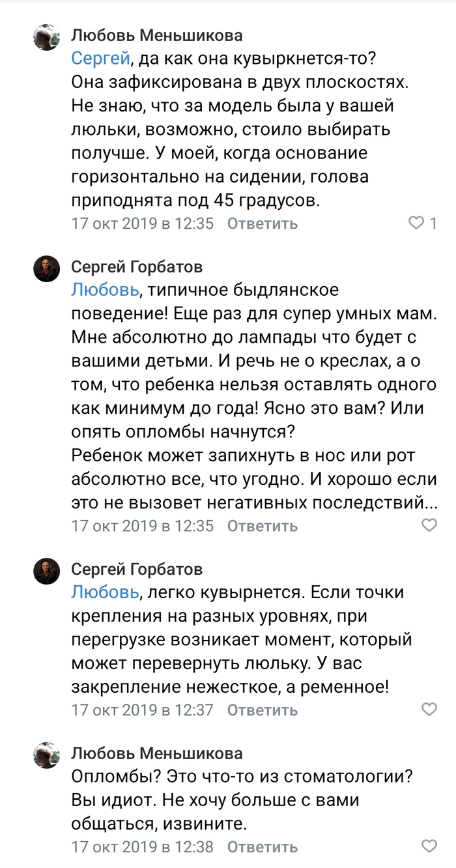Like Сергей's comment posted at 12:35

tap(429, 525)
